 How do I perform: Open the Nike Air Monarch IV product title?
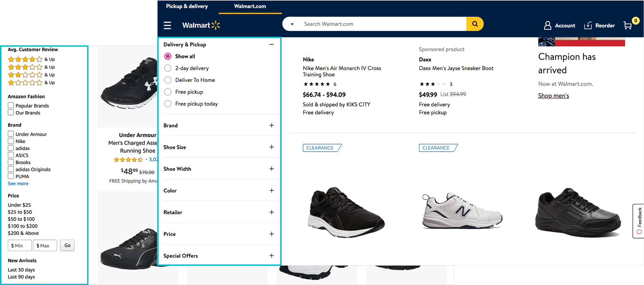click(x=342, y=71)
